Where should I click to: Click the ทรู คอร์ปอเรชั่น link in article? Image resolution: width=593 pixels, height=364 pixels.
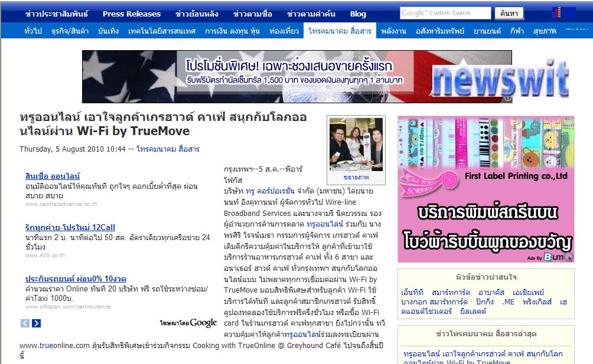point(270,191)
